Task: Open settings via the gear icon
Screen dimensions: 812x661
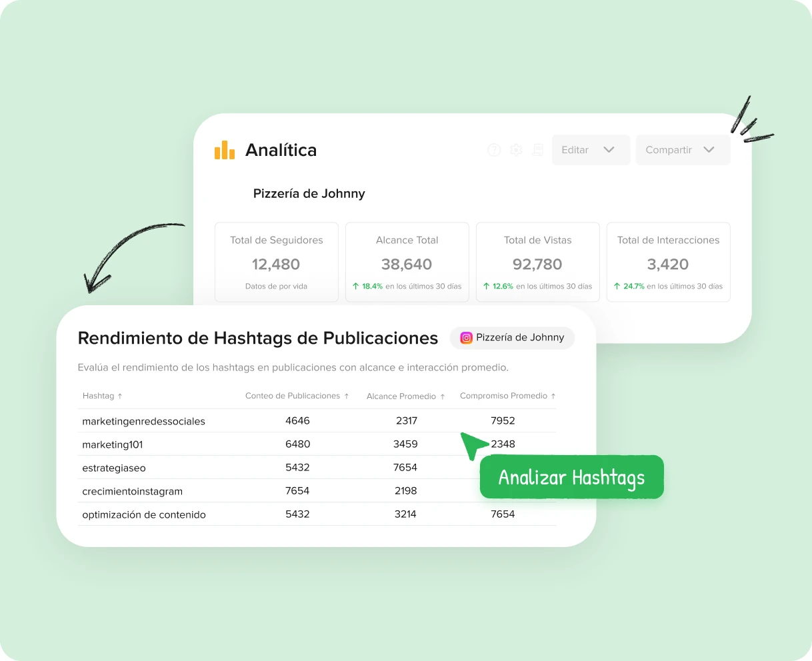Action: pos(516,150)
